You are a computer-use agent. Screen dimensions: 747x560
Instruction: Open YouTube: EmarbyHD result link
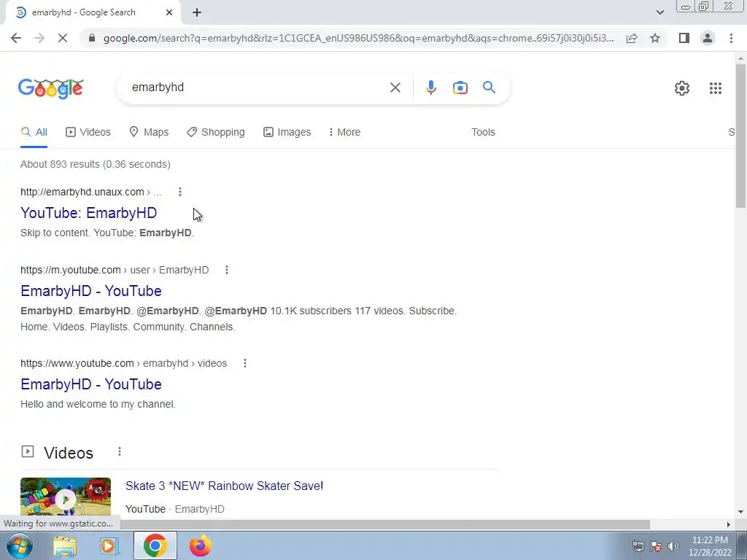(x=88, y=213)
